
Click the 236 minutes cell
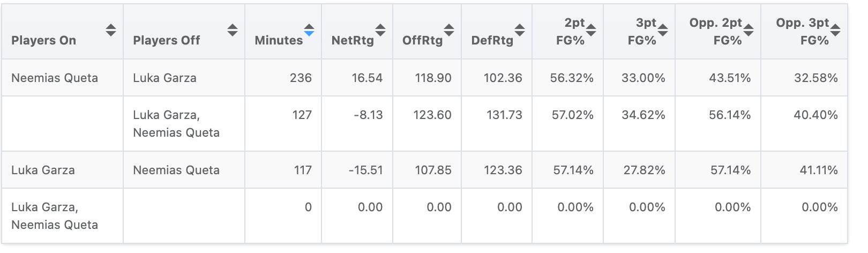point(301,78)
